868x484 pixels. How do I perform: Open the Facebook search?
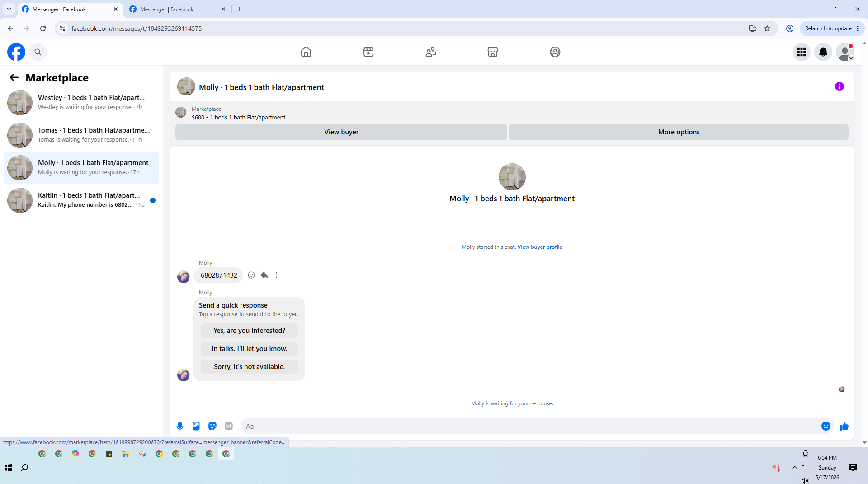38,52
